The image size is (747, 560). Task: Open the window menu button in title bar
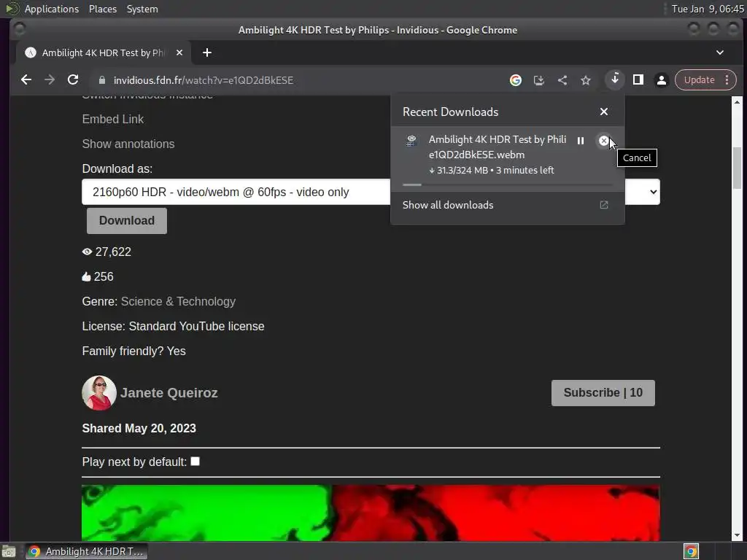(20, 29)
